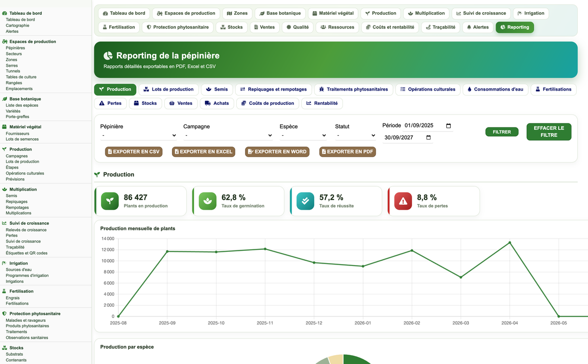Export report with EXPORTER EN WORD

(277, 152)
